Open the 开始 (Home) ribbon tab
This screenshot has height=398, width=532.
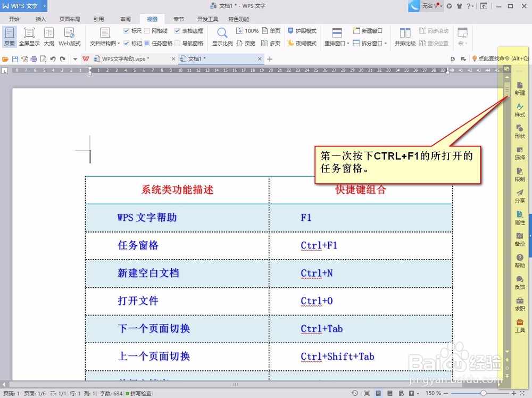[14, 19]
